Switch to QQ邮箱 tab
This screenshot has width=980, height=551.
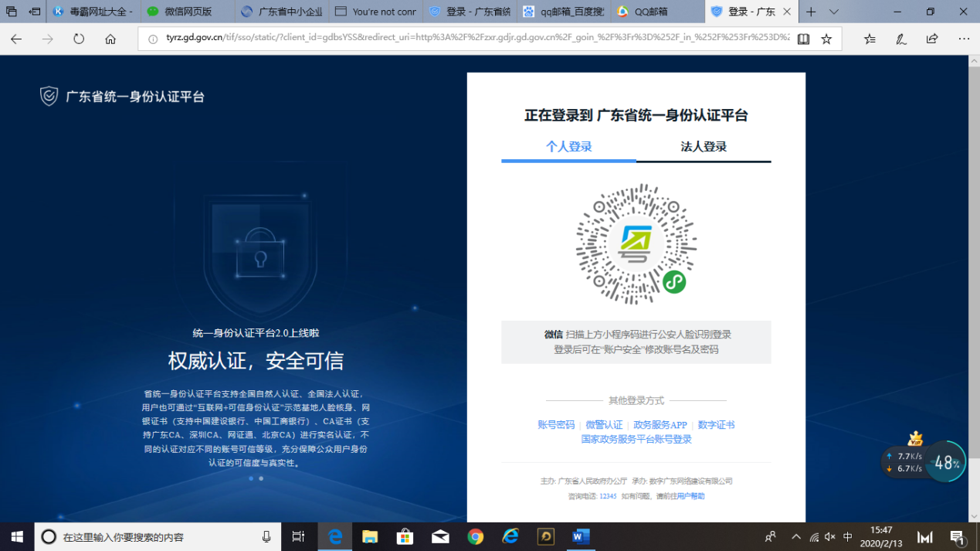pyautogui.click(x=658, y=12)
